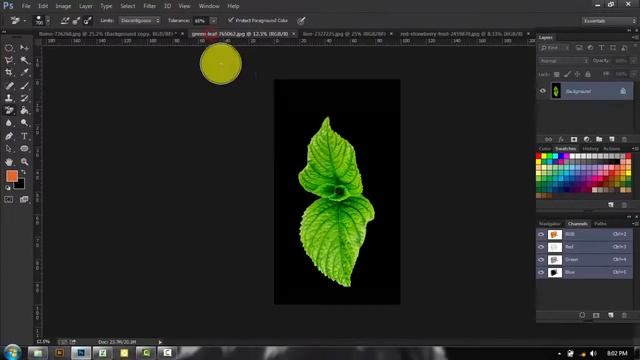Reset default foreground and background colors
The width and height of the screenshot is (640, 360).
pos(8,188)
